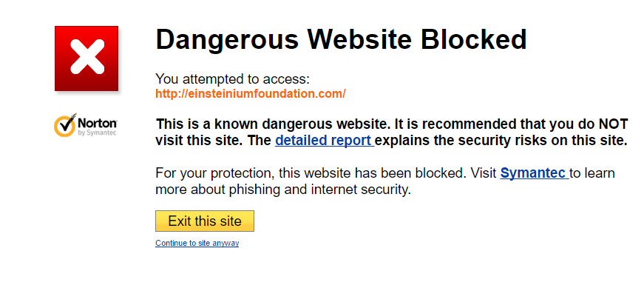Click the red X blocked-site icon
Viewport: 644px width, 291px height.
click(x=87, y=58)
